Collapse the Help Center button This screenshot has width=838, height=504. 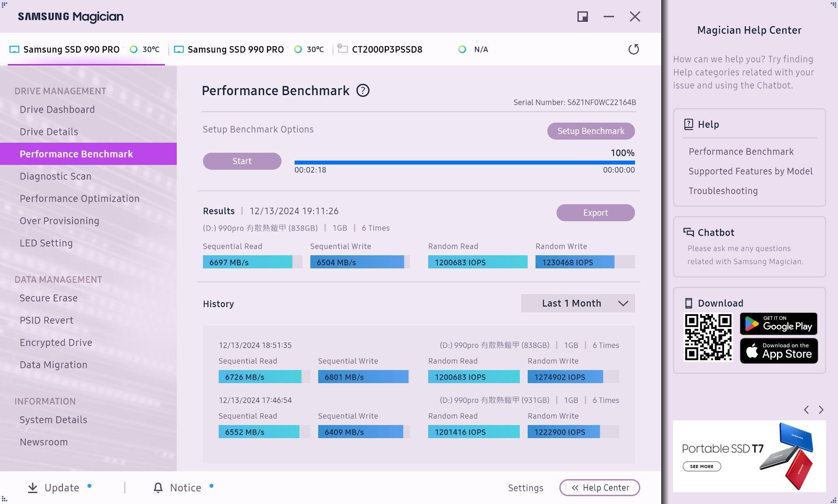pos(600,488)
